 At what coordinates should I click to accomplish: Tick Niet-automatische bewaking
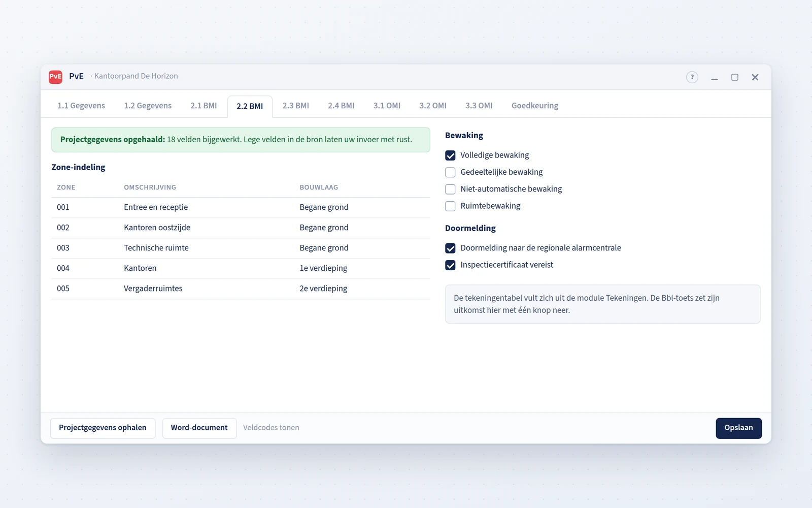tap(450, 189)
